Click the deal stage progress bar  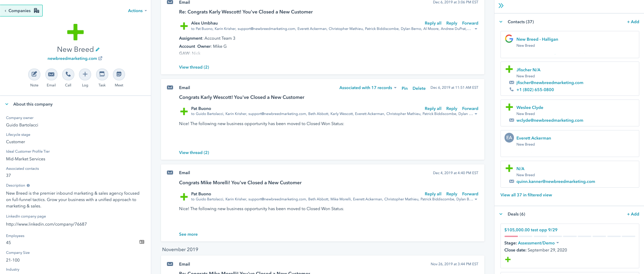[x=569, y=236]
